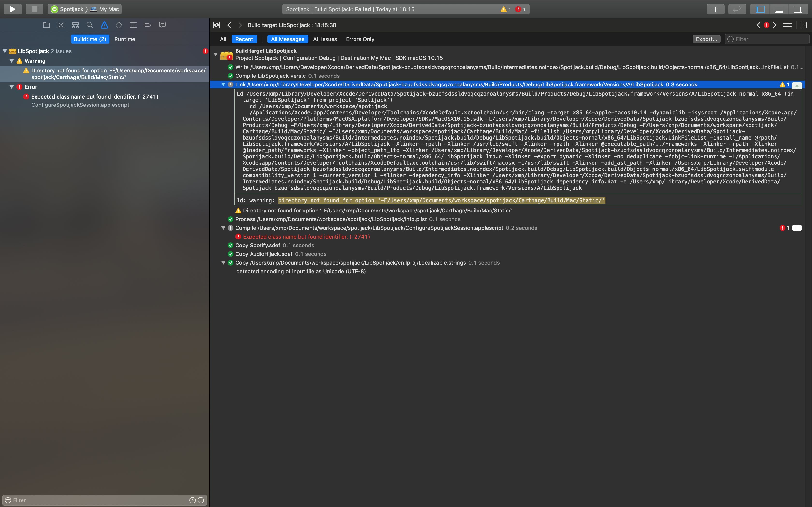Open the Report navigator speech-bubble icon
The image size is (812, 507).
click(162, 25)
